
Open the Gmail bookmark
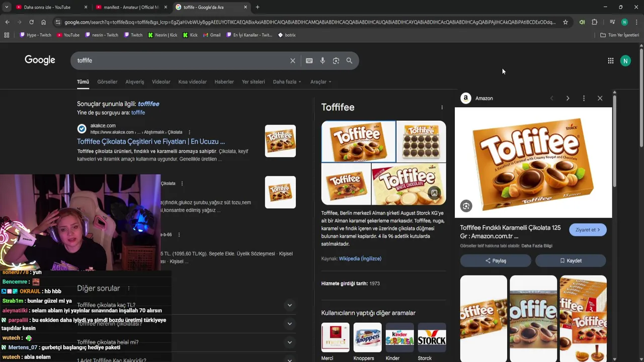(212, 35)
